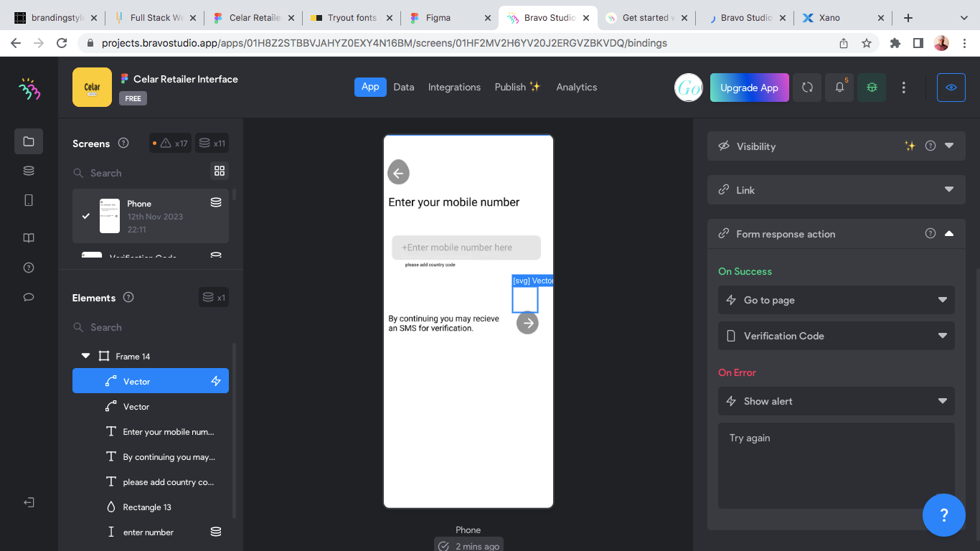This screenshot has height=551, width=980.
Task: Toggle the data bindings x11 filter
Action: point(212,143)
